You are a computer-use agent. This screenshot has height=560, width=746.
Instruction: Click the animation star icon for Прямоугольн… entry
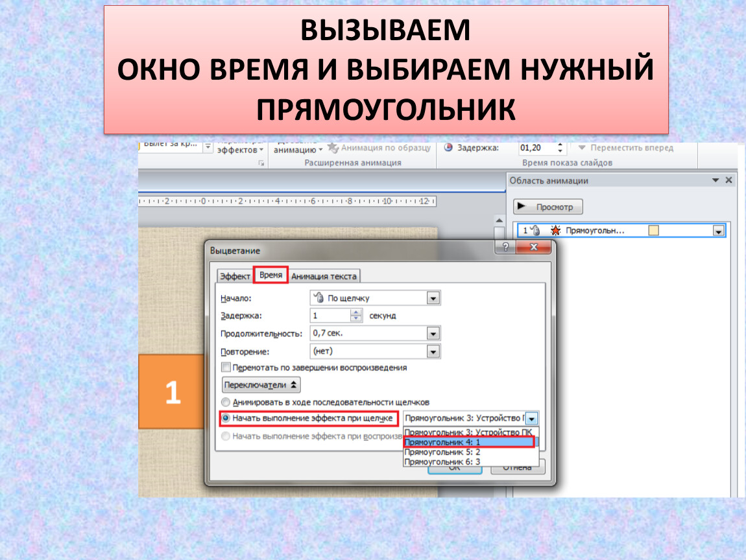555,230
